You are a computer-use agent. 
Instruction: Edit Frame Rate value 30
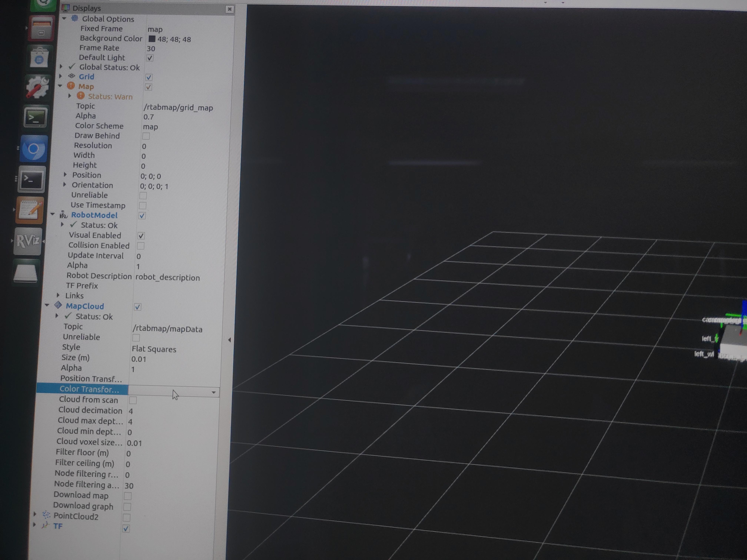151,49
